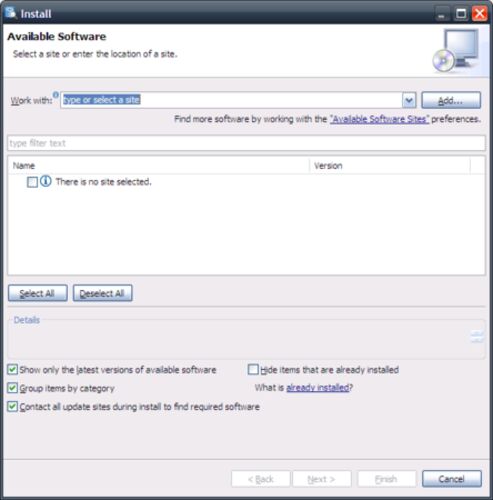Click the Work with info decoration icon

coord(56,95)
